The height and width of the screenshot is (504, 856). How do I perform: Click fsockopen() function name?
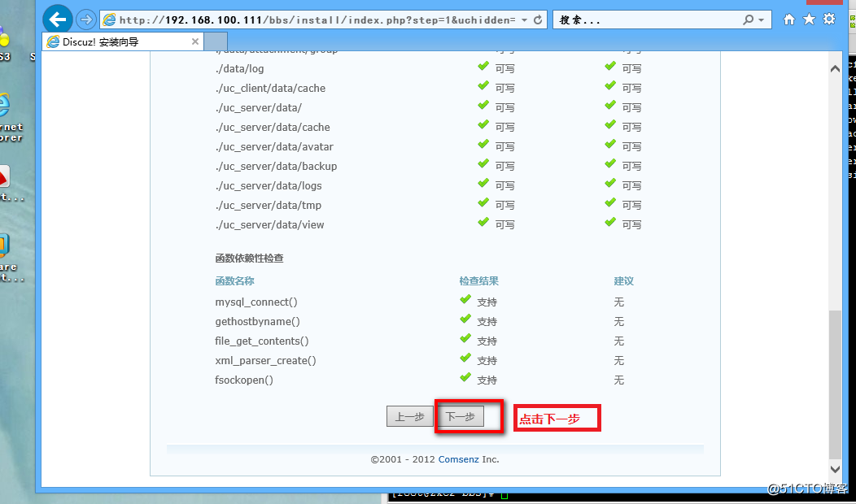(244, 380)
